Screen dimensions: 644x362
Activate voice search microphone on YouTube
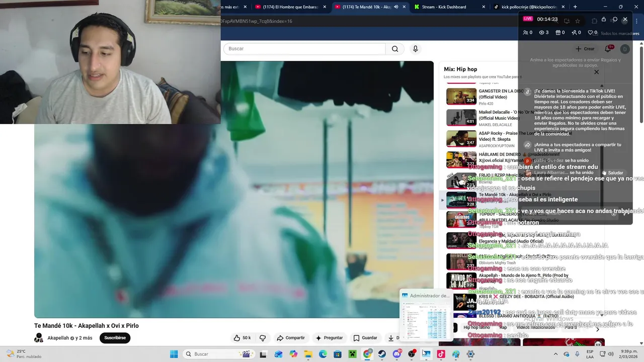click(x=415, y=49)
